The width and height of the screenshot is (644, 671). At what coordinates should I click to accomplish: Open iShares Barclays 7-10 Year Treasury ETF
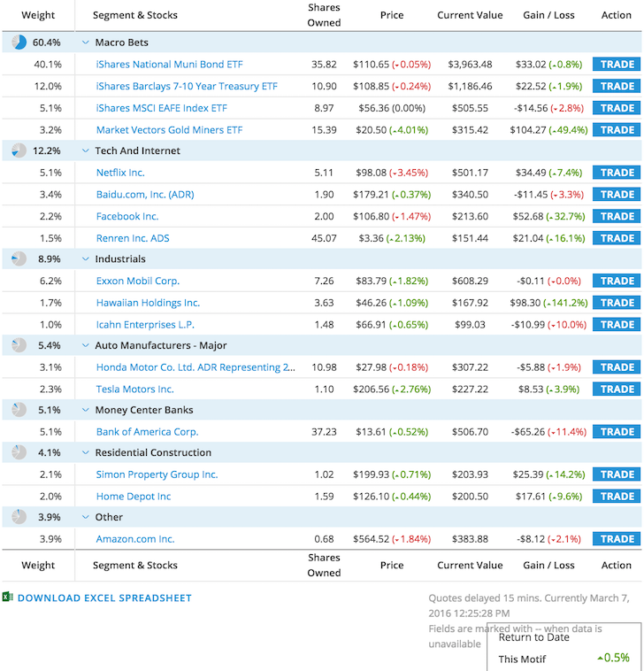coord(187,86)
